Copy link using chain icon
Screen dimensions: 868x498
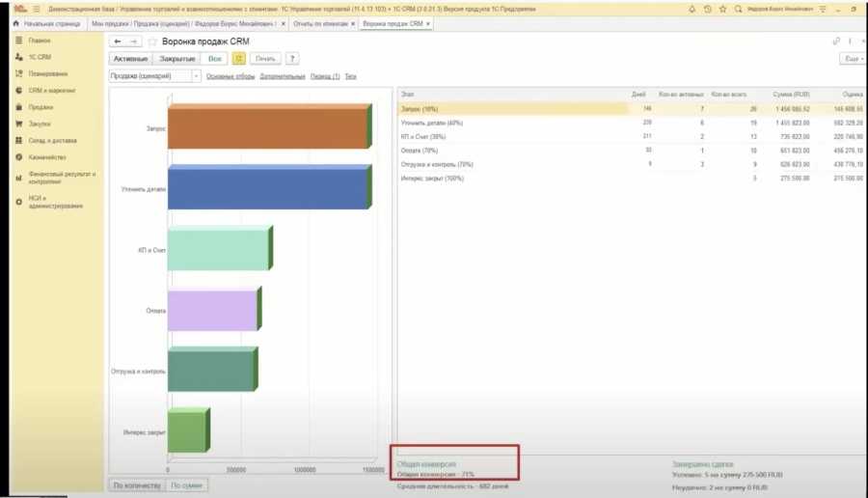[x=835, y=41]
